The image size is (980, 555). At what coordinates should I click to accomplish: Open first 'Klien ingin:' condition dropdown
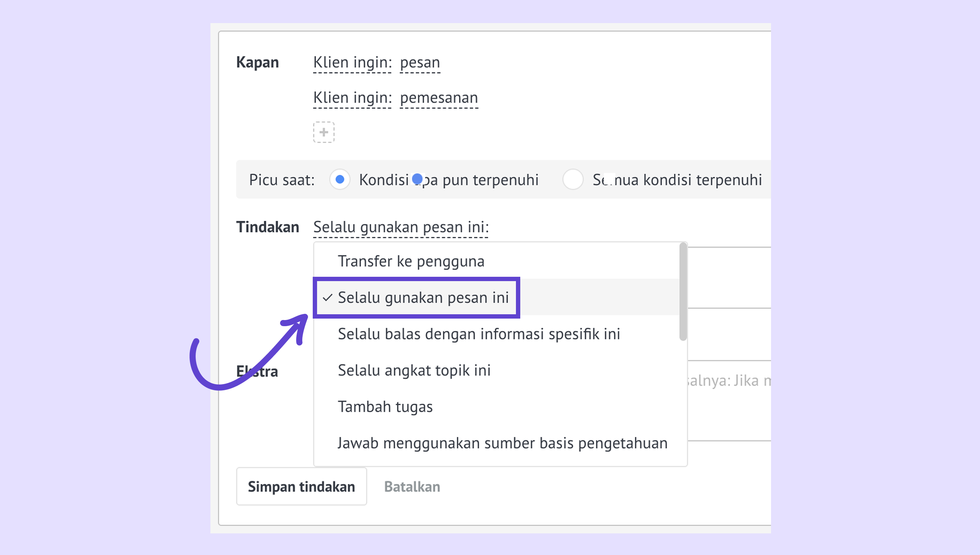pyautogui.click(x=352, y=62)
